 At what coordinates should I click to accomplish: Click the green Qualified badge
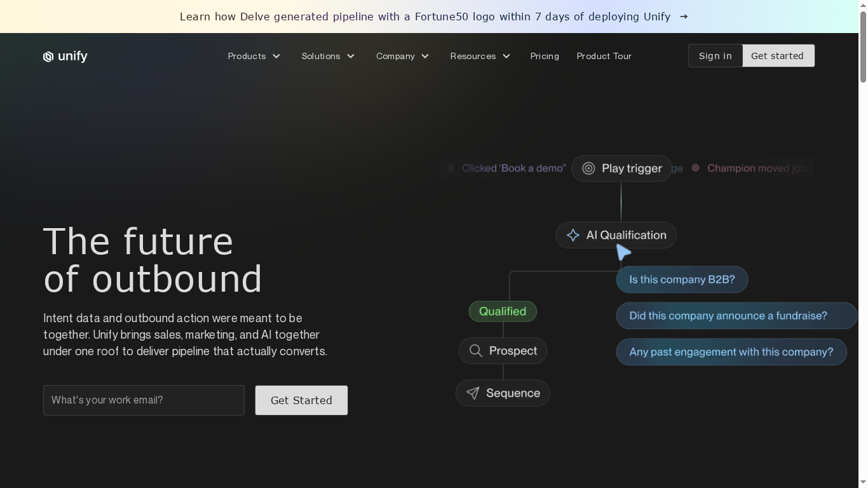pyautogui.click(x=503, y=311)
